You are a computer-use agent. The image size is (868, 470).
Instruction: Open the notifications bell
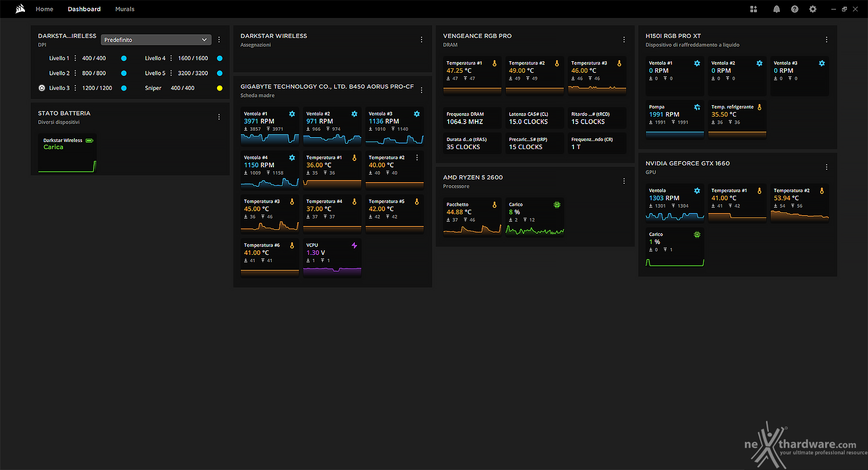[776, 9]
